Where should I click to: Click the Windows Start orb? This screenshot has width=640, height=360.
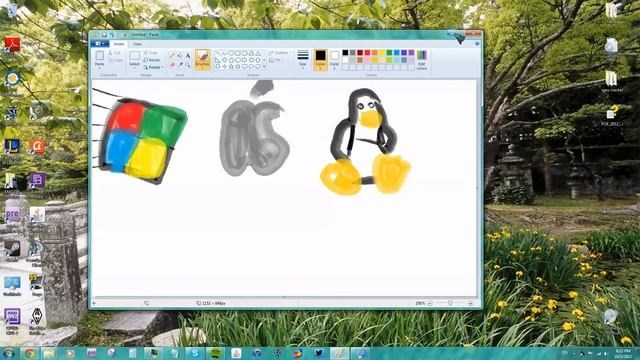[9, 353]
